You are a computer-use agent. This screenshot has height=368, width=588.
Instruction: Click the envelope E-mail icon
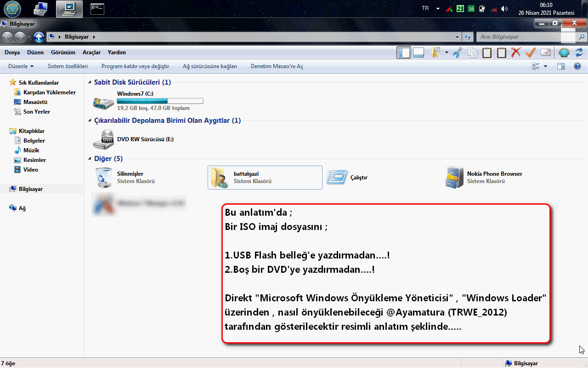pyautogui.click(x=545, y=52)
